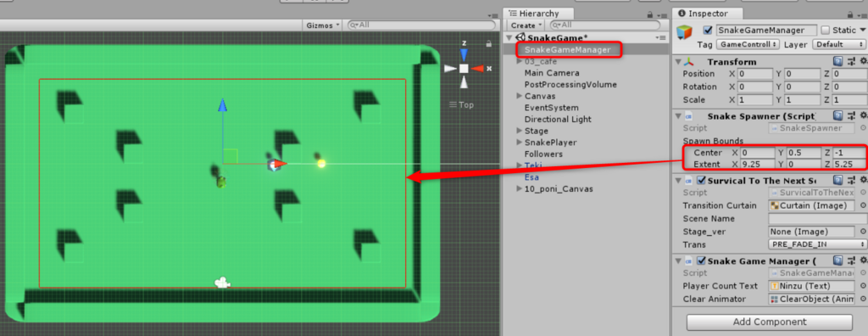Open Survival To The Next preset icon

coord(851,180)
